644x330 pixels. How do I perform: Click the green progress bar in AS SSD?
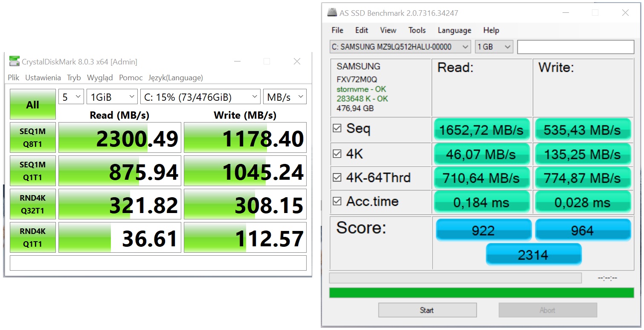tap(482, 293)
